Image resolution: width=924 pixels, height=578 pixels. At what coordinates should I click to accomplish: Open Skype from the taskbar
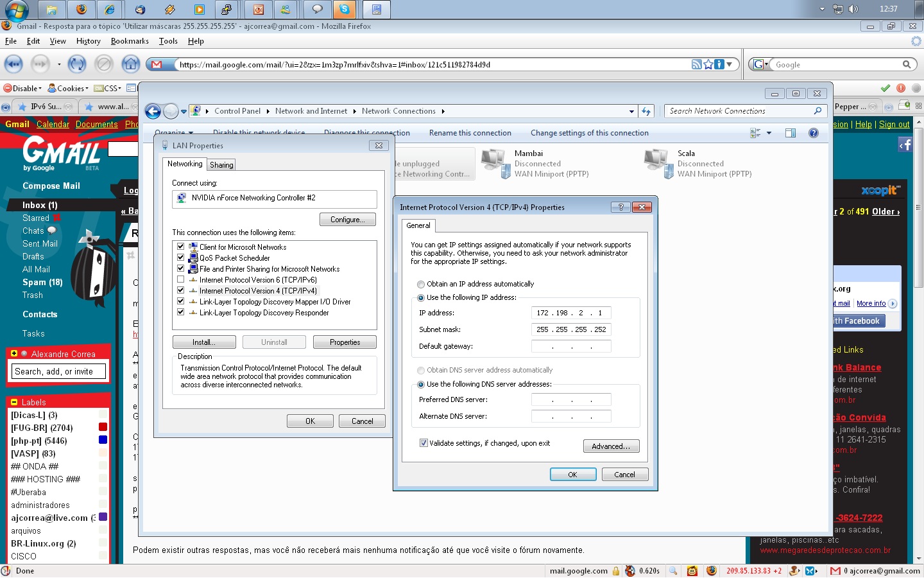tap(345, 10)
